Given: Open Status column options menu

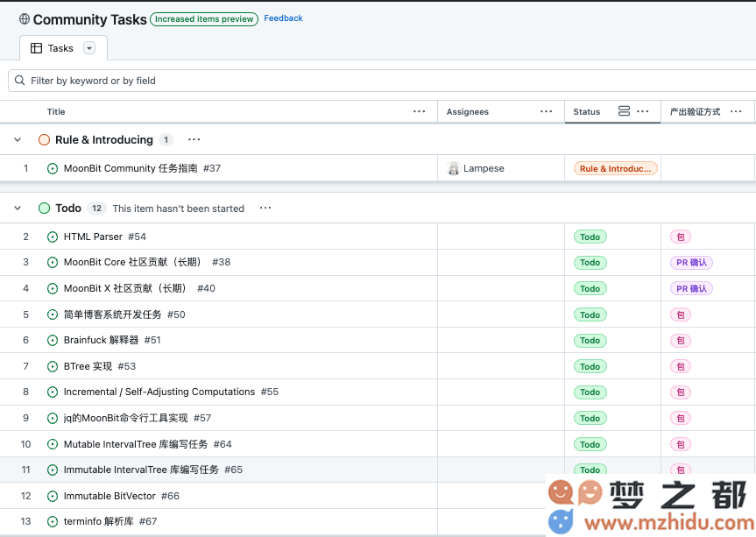Looking at the screenshot, I should click(643, 111).
